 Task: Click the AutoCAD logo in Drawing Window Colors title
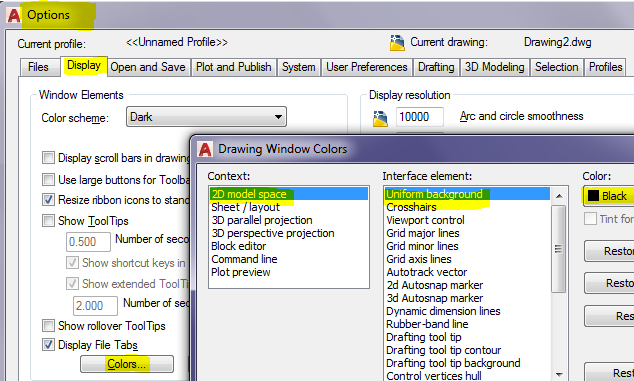[x=205, y=149]
